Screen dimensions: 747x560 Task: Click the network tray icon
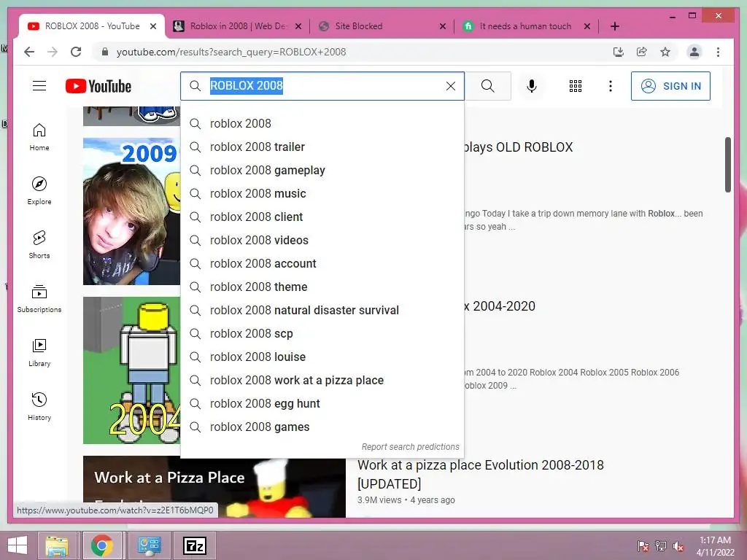coord(661,545)
